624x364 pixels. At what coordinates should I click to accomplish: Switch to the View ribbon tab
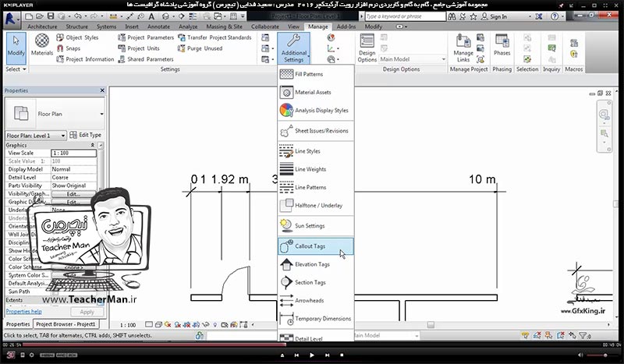point(294,27)
